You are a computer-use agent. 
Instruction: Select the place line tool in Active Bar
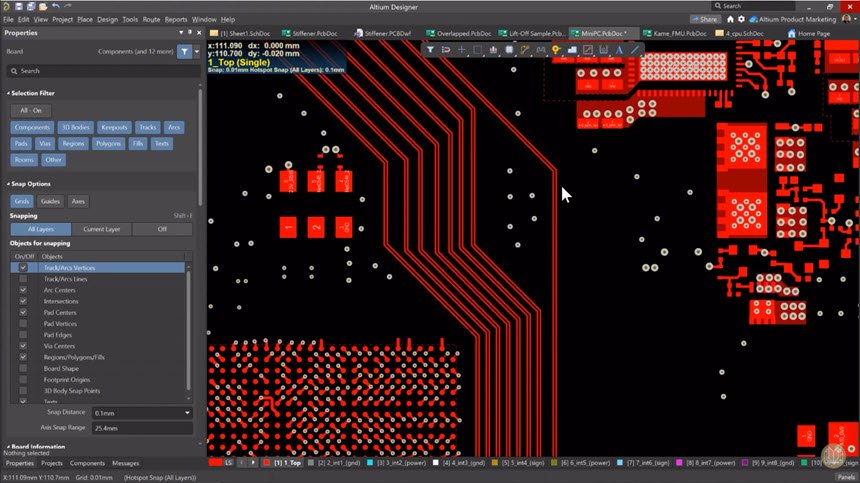tap(635, 50)
